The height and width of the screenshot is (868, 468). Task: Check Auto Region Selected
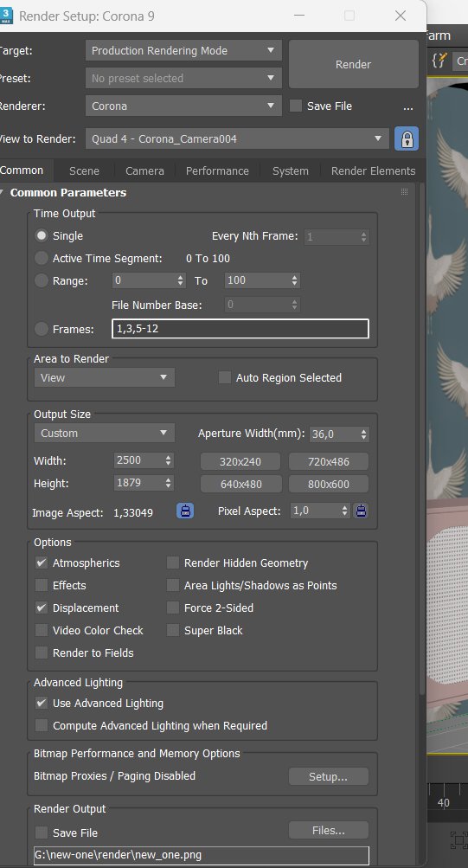pos(225,377)
